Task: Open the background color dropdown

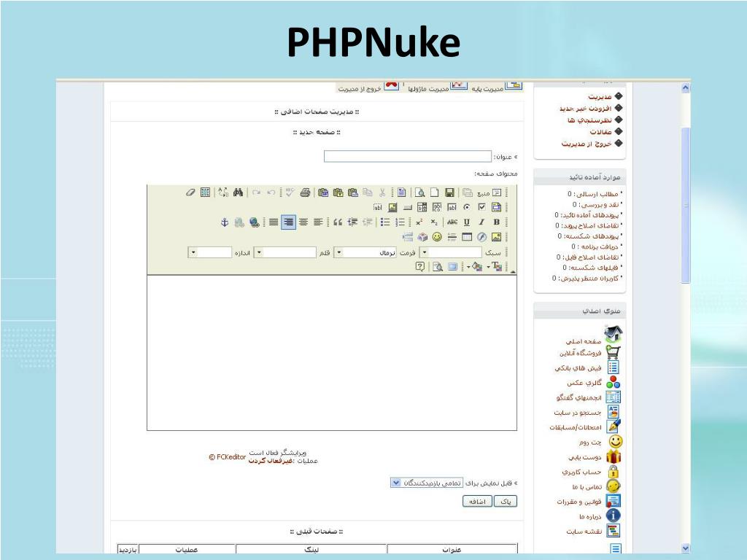Action: point(474,267)
